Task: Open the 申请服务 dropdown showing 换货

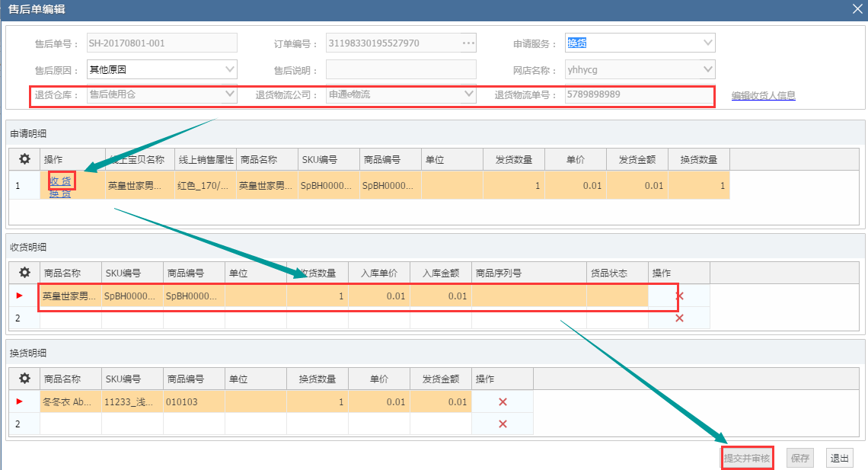Action: [709, 42]
